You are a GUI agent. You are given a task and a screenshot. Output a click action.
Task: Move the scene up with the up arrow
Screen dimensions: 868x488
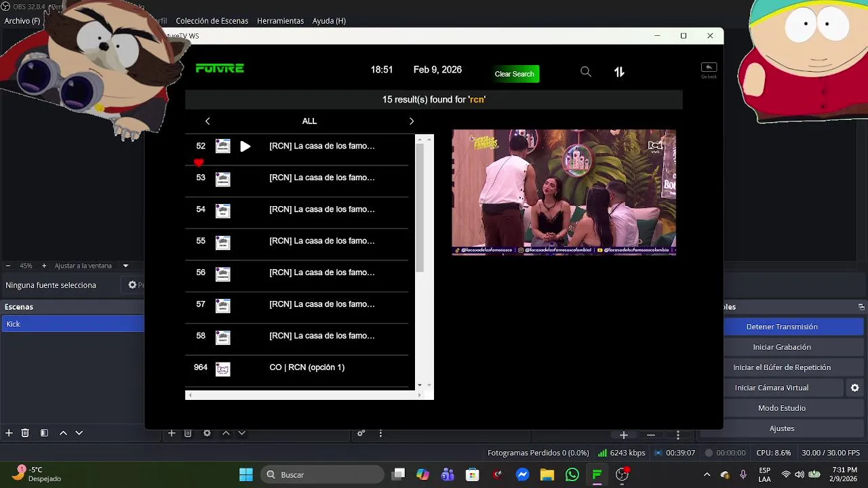pyautogui.click(x=63, y=433)
